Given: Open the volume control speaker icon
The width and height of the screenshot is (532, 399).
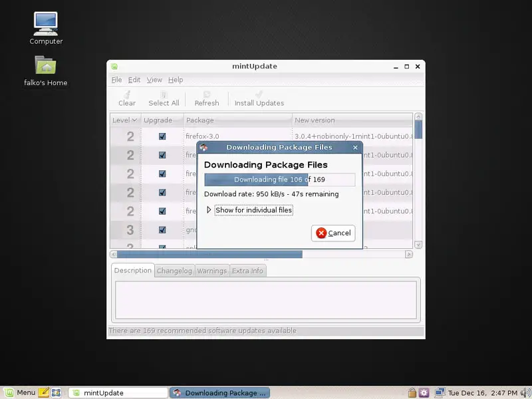Looking at the screenshot, I should coord(526,392).
